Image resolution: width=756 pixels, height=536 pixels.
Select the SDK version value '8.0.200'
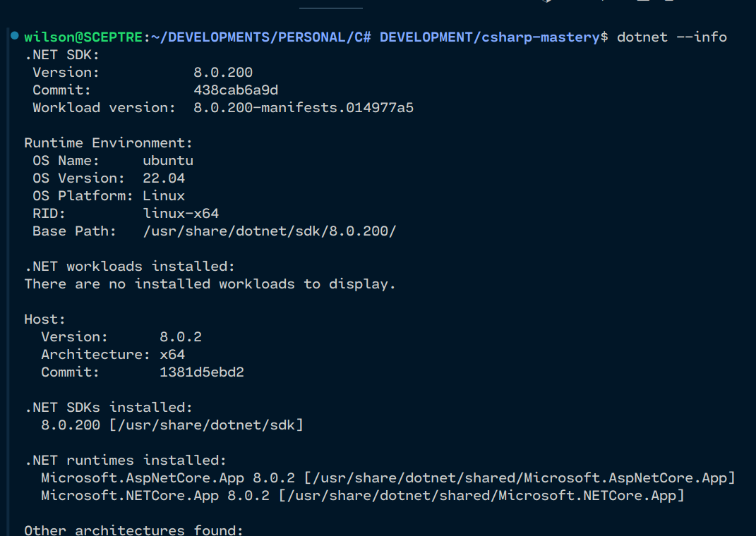pyautogui.click(x=223, y=72)
